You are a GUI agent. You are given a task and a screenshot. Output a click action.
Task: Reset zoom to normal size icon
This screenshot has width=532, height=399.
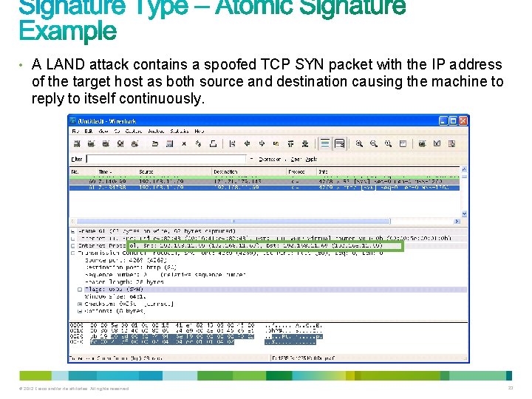(x=388, y=144)
